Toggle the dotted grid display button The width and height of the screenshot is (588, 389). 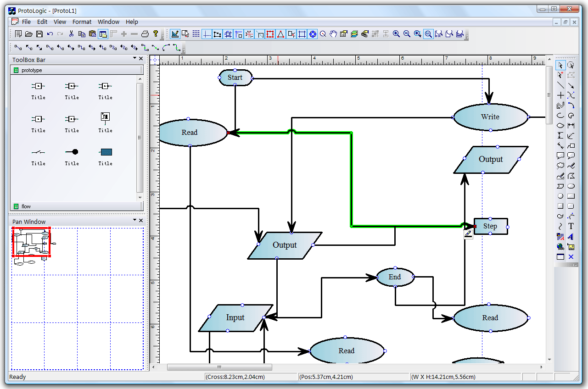[196, 34]
